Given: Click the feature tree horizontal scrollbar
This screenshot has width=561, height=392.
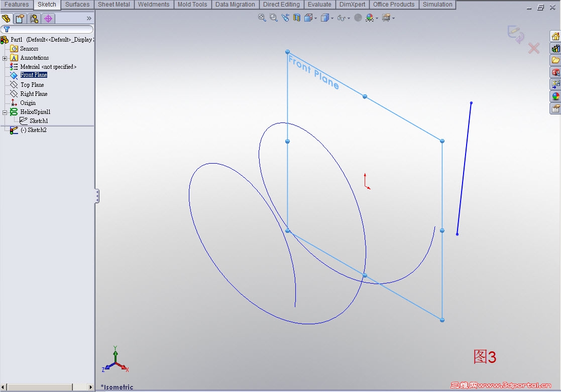Looking at the screenshot, I should [47, 387].
